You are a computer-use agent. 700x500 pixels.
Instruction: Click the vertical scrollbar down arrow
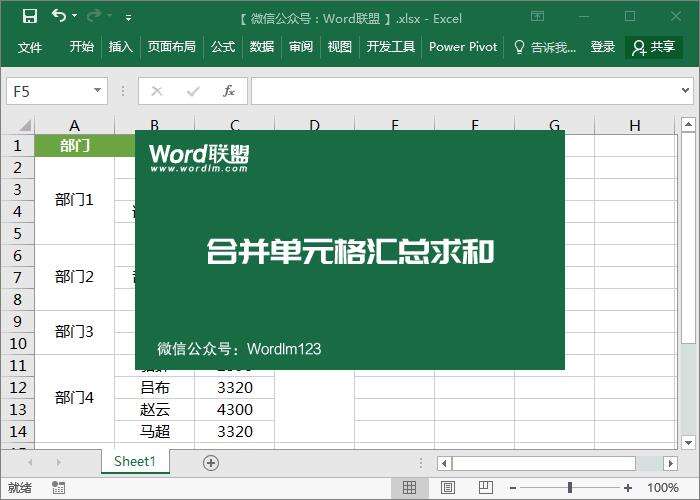point(688,442)
